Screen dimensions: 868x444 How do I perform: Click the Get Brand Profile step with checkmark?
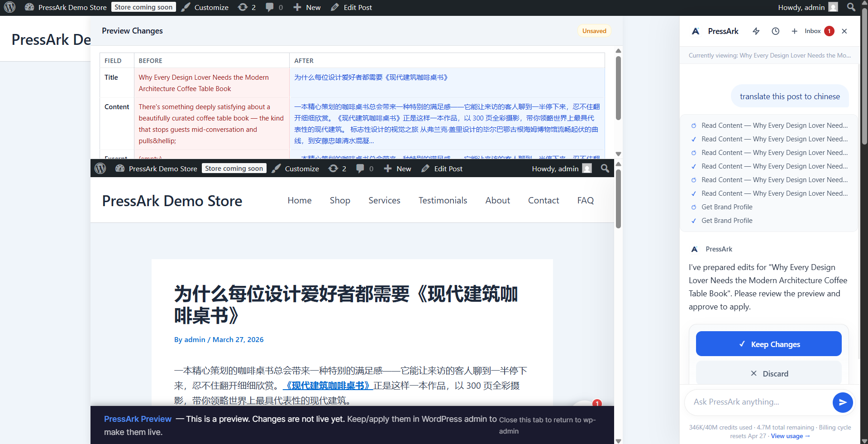point(727,221)
